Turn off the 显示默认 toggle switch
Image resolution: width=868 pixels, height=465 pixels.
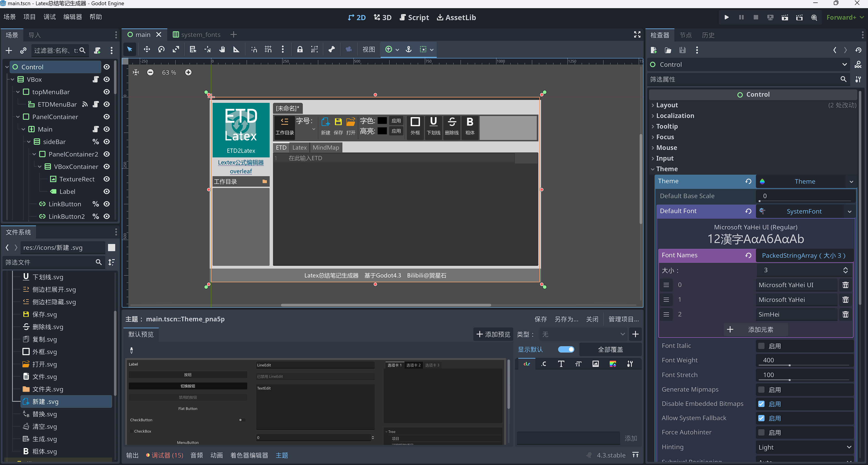point(566,349)
